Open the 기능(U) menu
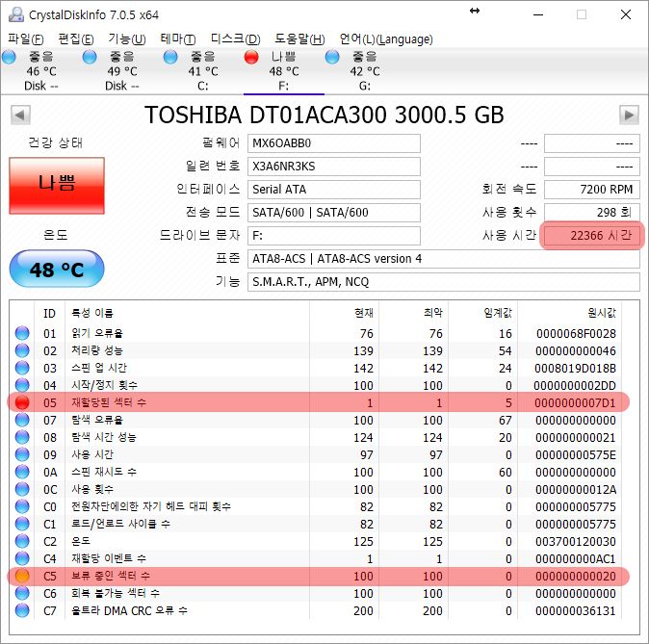The height and width of the screenshot is (644, 649). pos(127,39)
